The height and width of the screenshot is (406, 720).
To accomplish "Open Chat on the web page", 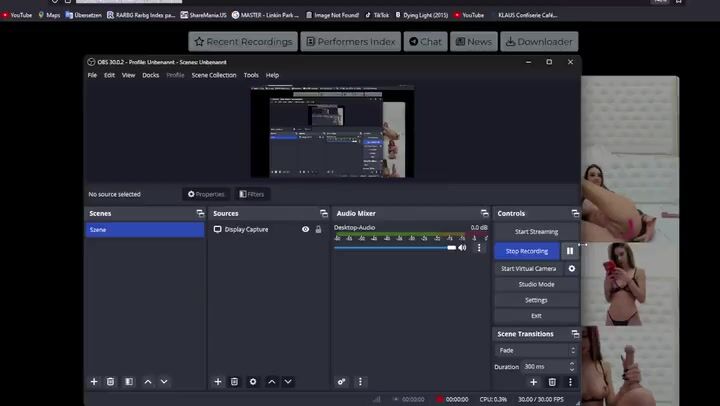I will 425,42.
